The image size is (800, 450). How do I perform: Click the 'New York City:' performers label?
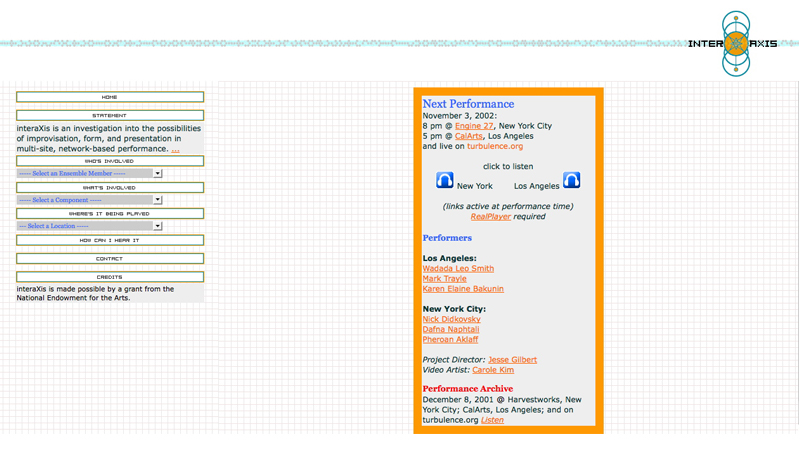[454, 309]
